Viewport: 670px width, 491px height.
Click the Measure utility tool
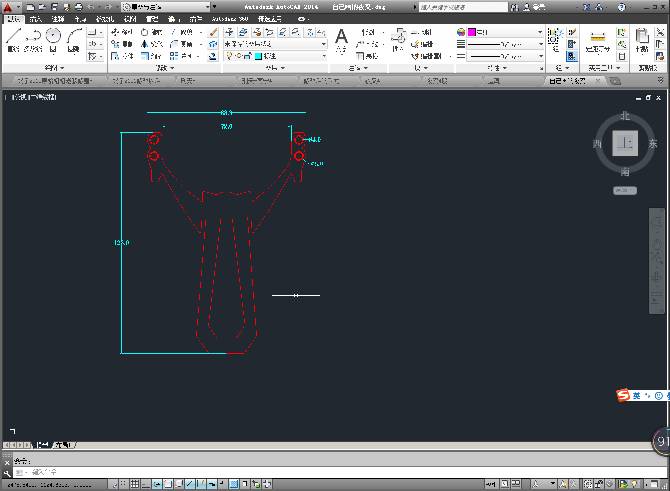click(597, 41)
